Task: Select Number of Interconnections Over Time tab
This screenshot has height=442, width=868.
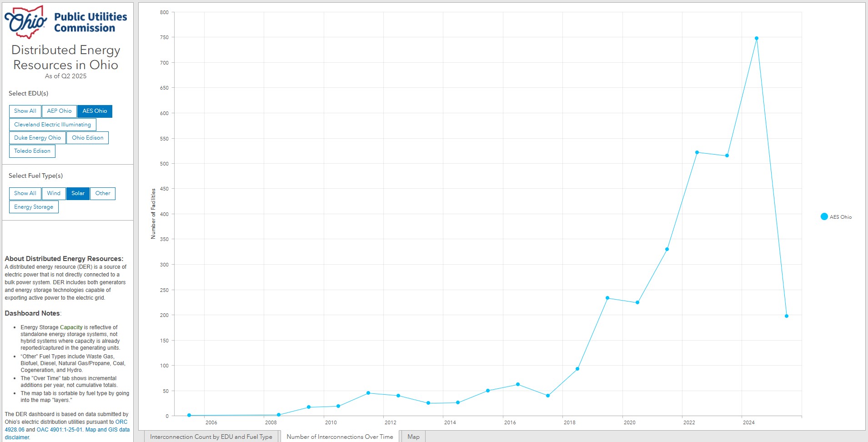Action: click(x=340, y=437)
